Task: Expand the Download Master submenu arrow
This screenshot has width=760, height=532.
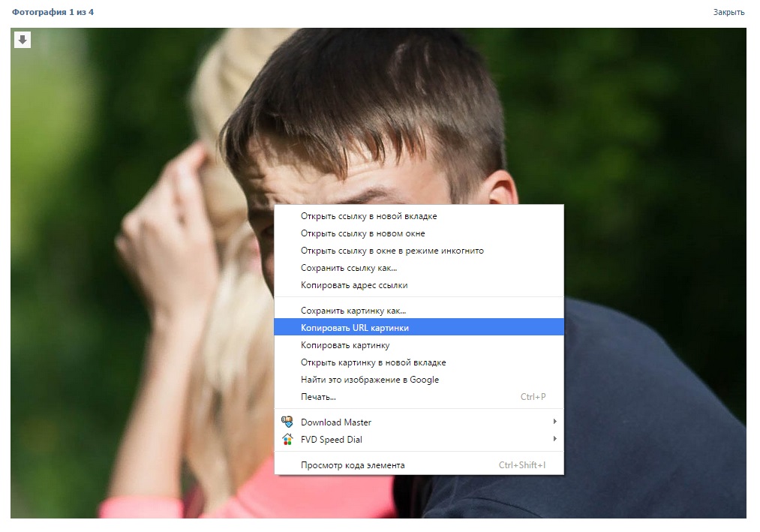Action: click(x=555, y=422)
